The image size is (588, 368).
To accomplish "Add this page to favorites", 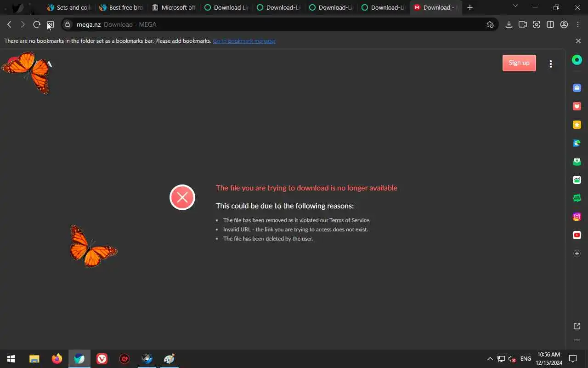I will (490, 24).
